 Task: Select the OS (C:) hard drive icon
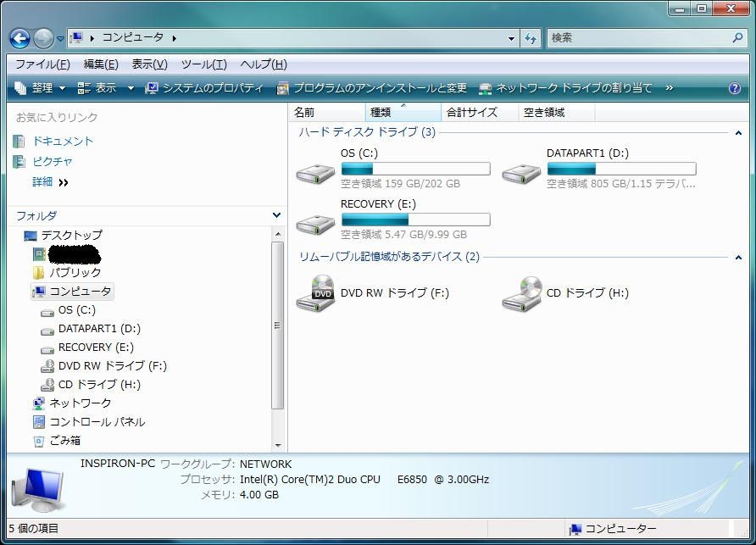(x=315, y=173)
